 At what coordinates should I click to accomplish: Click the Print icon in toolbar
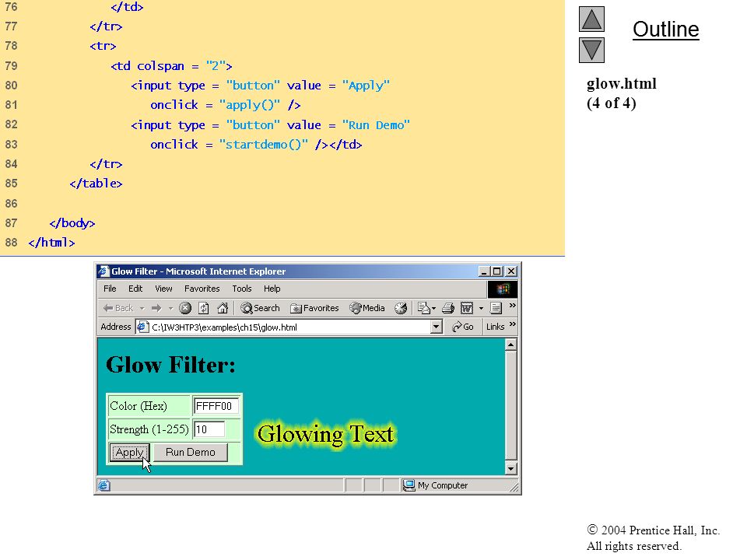(448, 308)
